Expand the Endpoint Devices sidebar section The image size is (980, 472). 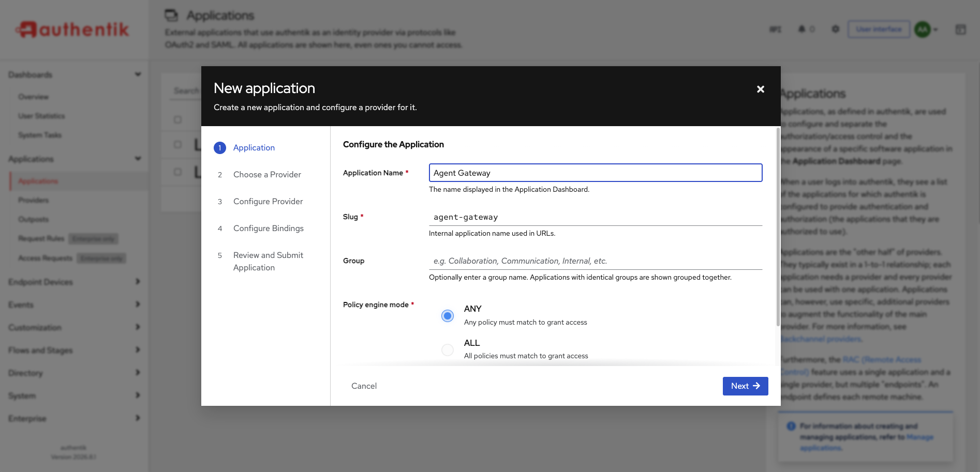(x=138, y=282)
